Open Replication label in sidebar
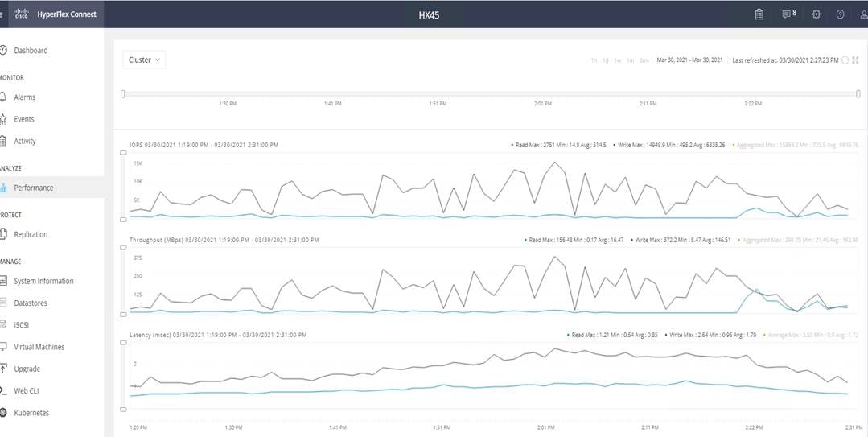The height and width of the screenshot is (437, 868). coord(31,234)
